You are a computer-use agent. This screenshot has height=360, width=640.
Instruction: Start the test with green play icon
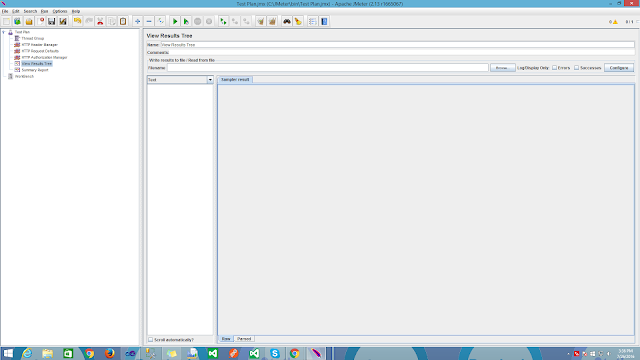pos(175,21)
